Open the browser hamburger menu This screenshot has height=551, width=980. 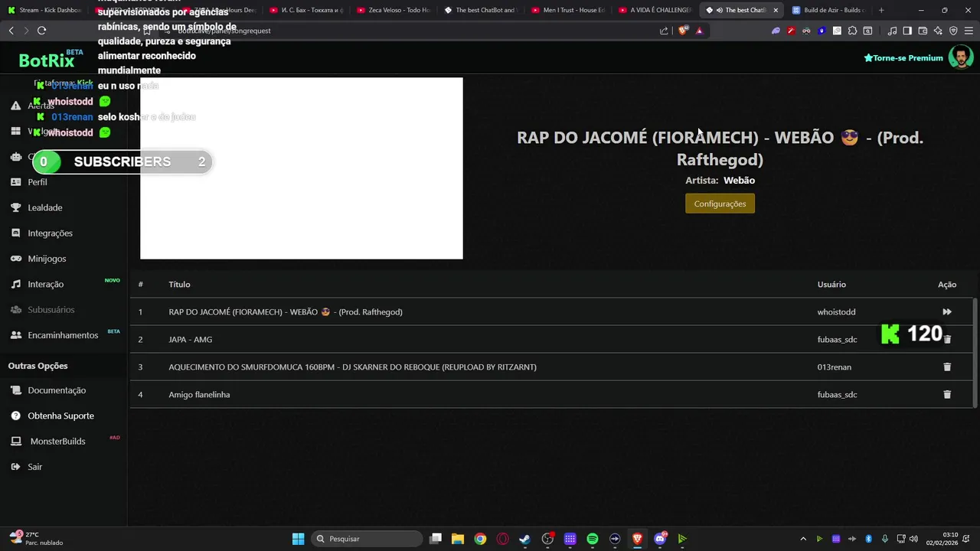969,31
